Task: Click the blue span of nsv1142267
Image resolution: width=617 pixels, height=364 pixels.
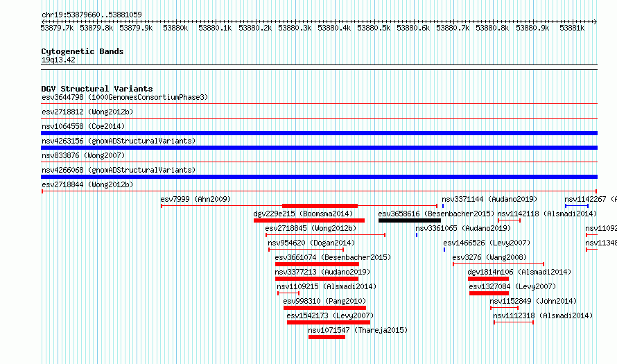Action: tap(577, 206)
